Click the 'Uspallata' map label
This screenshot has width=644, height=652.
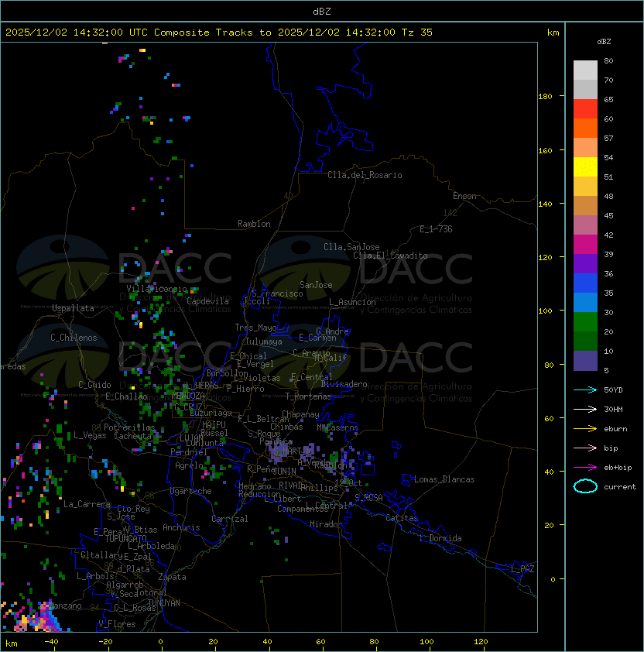73,308
